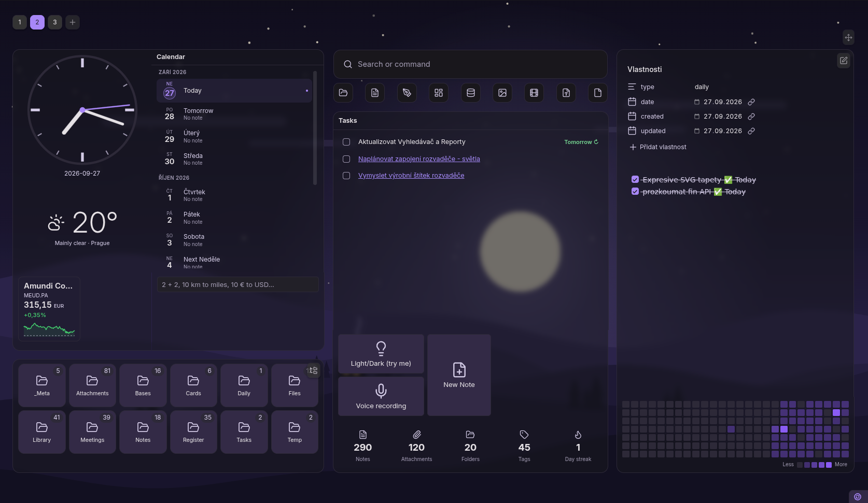This screenshot has width=868, height=503.
Task: Open the _Meta folder
Action: [42, 385]
